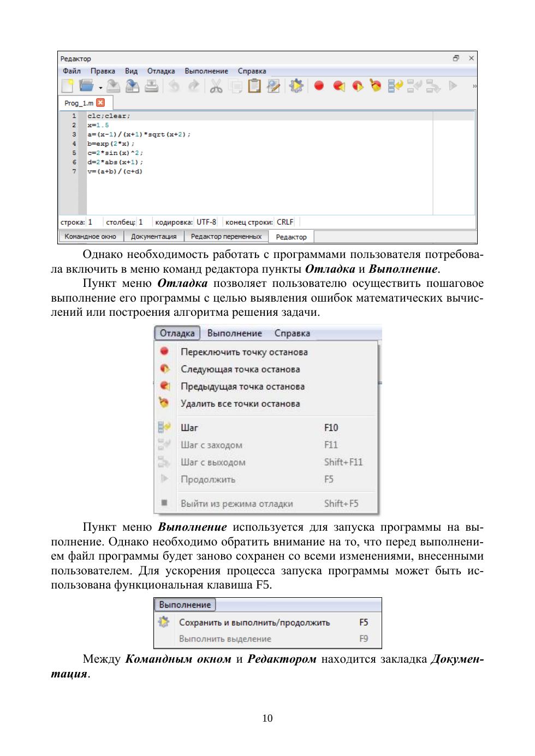This screenshot has height=756, width=535.
Task: Choose Сохранить и выполнить/продолжить menu item
Action: [x=254, y=622]
